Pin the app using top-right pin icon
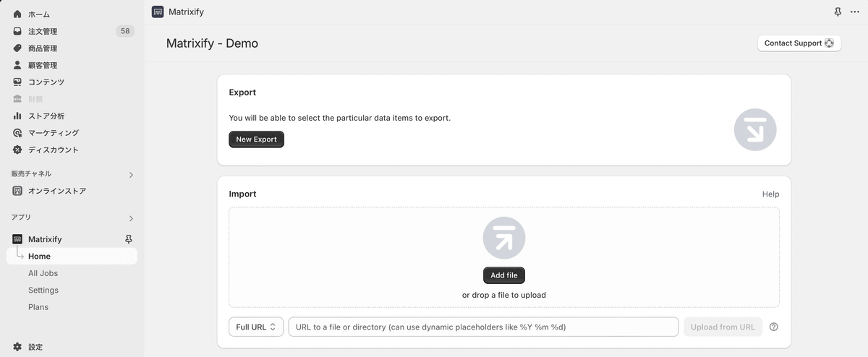Viewport: 868px width, 357px height. pyautogui.click(x=838, y=12)
